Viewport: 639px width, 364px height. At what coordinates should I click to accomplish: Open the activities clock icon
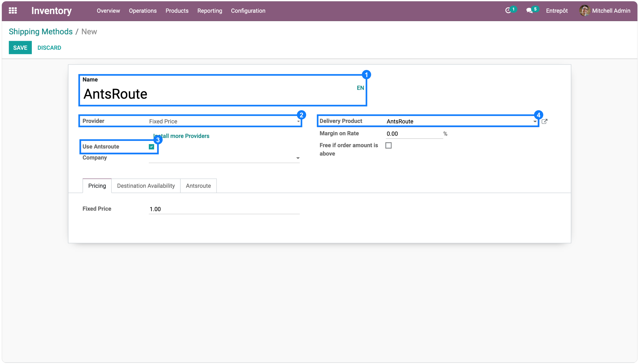coord(508,11)
